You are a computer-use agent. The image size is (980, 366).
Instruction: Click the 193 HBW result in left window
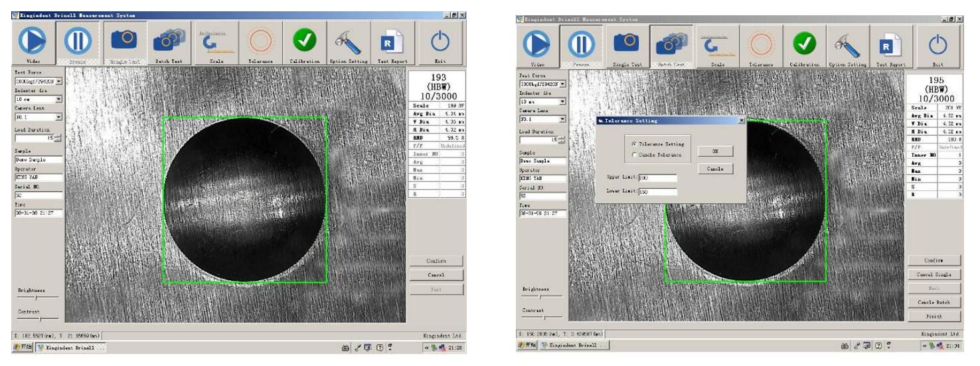(436, 87)
